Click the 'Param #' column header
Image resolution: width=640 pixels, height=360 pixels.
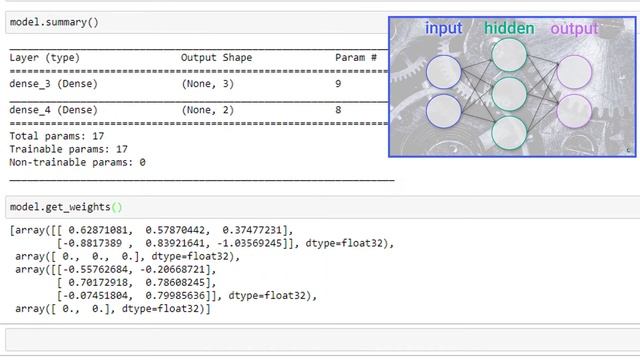click(x=356, y=58)
